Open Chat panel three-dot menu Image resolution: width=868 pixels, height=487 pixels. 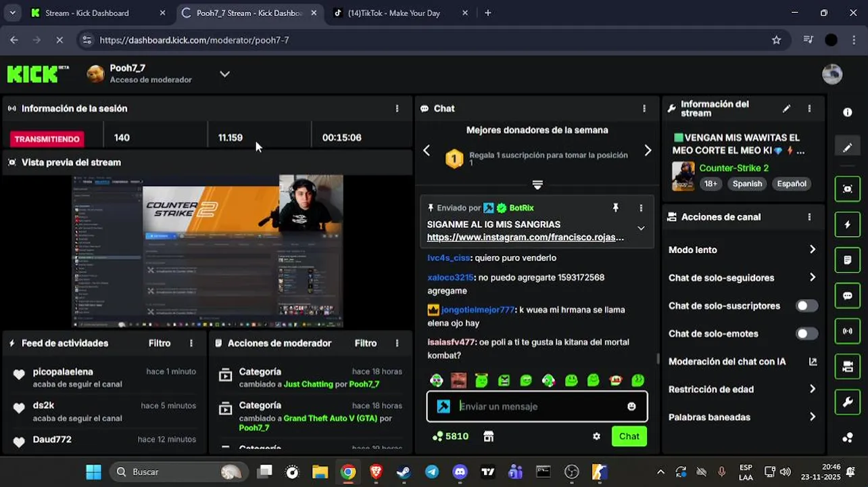coord(644,108)
